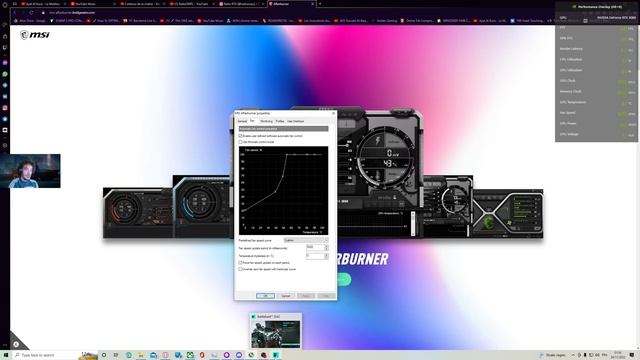640x360 pixels.
Task: Open Task View from the taskbar
Action: click(116, 355)
